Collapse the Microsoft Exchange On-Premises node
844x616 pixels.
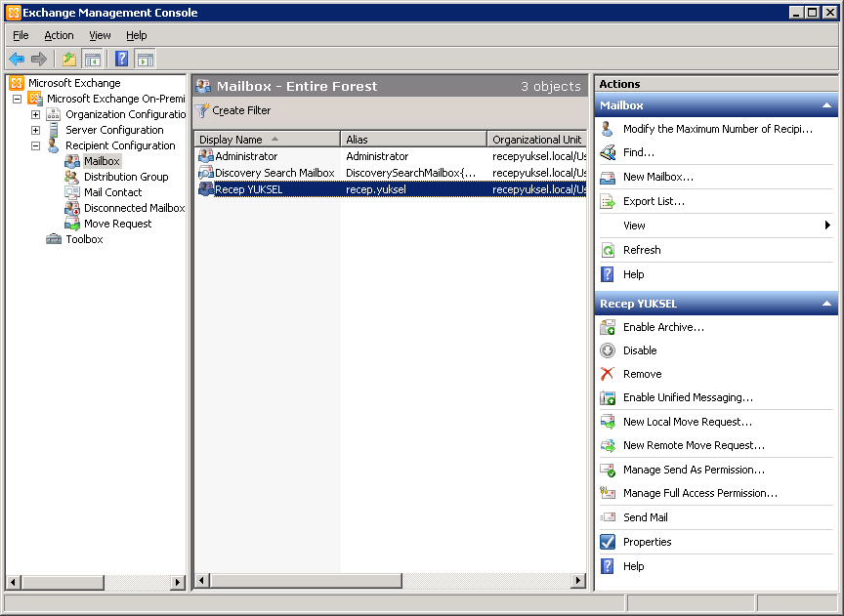18,99
